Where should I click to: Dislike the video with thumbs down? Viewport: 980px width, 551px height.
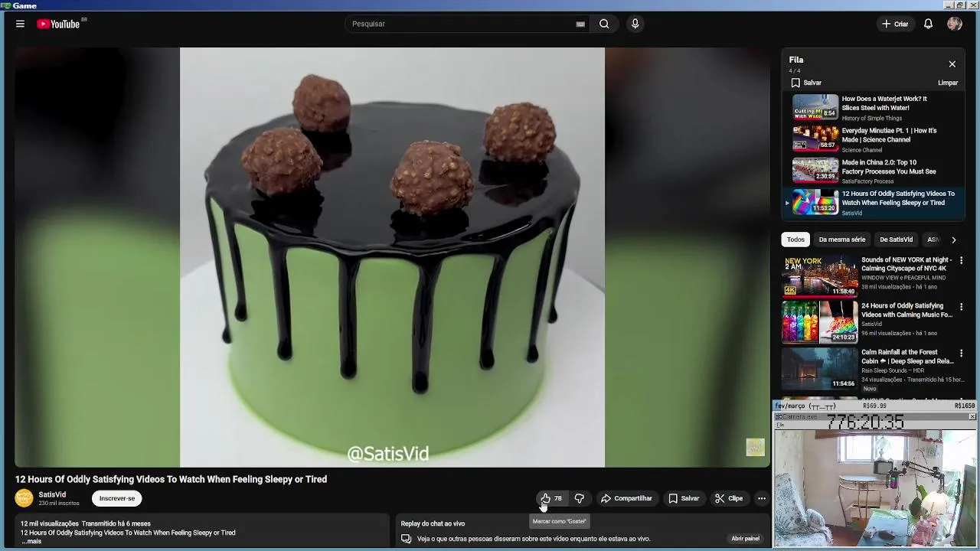point(579,498)
